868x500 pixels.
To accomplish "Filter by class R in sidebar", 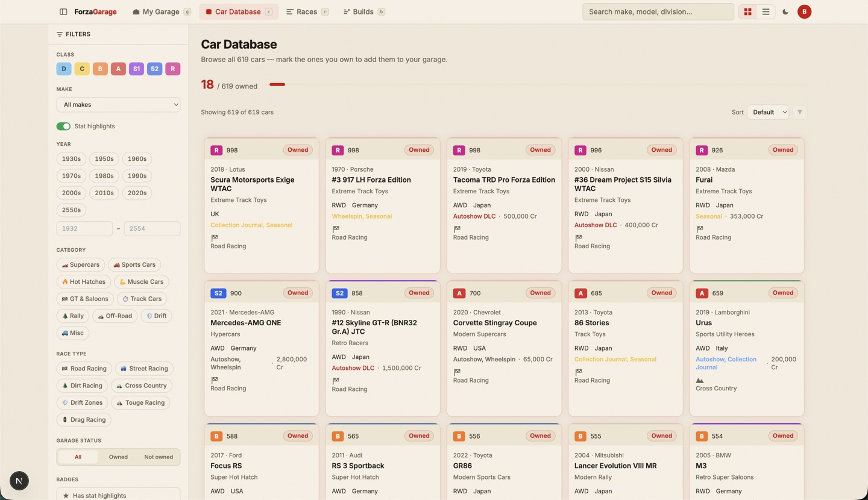I will [x=172, y=69].
